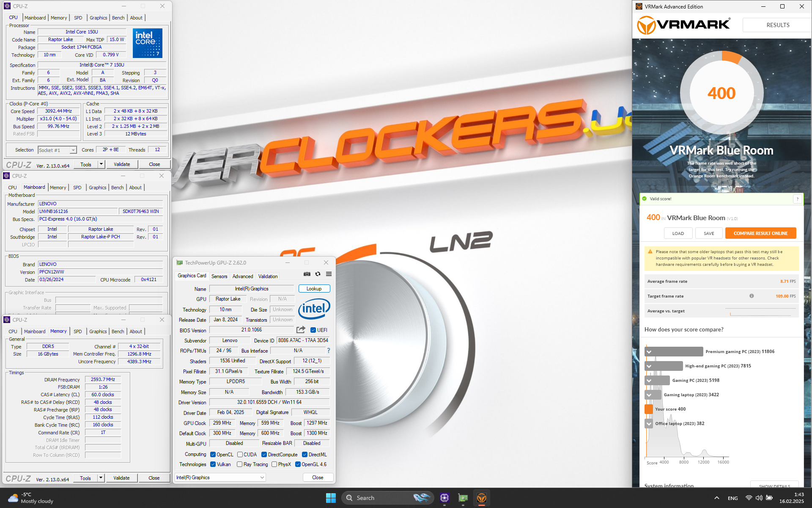Expand the High-end gaming PC comparison

649,366
